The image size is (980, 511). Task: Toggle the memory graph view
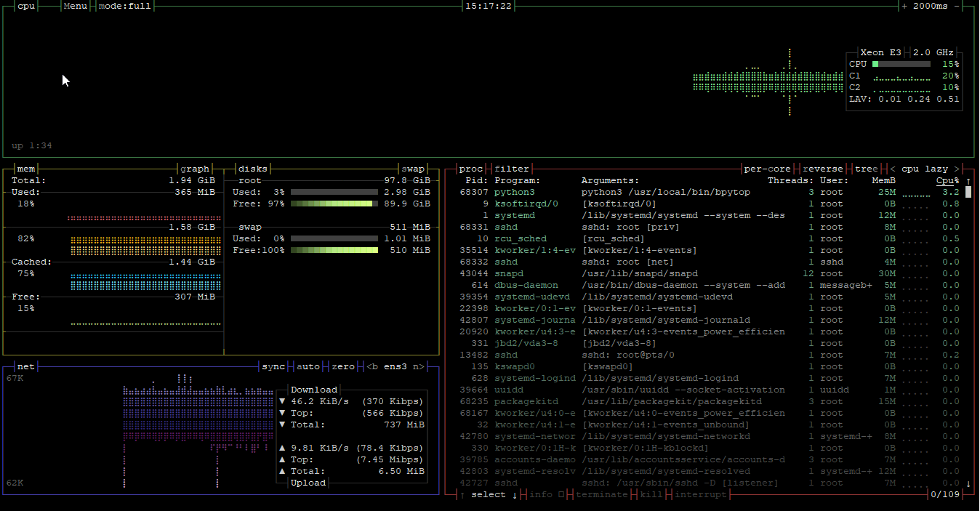coord(195,169)
